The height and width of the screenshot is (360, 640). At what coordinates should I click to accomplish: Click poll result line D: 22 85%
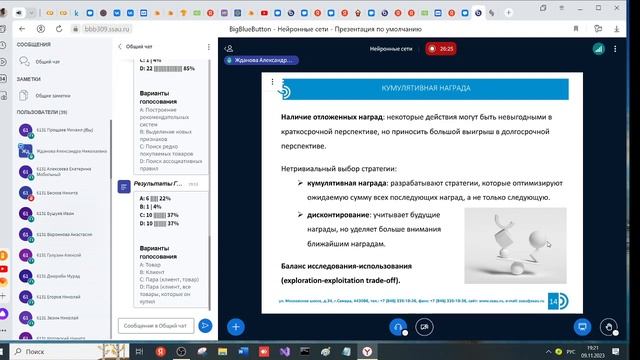[x=167, y=69]
